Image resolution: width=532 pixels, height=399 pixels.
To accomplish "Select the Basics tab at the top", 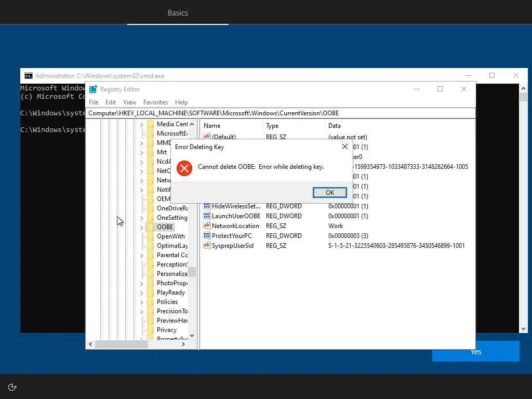I will click(x=178, y=13).
